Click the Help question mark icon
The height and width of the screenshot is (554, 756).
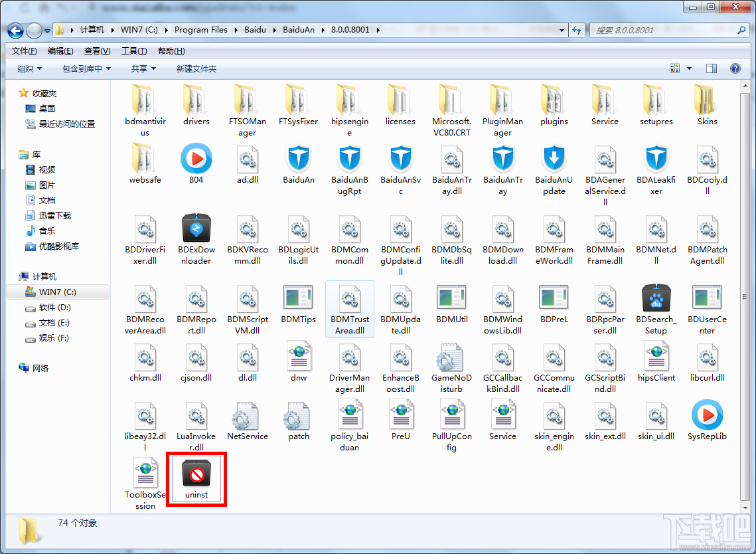point(735,68)
